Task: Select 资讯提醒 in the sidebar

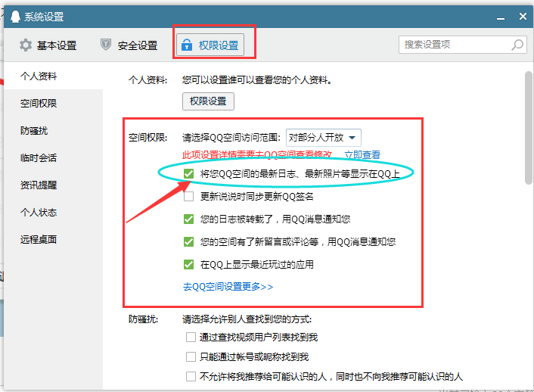Action: click(x=39, y=185)
